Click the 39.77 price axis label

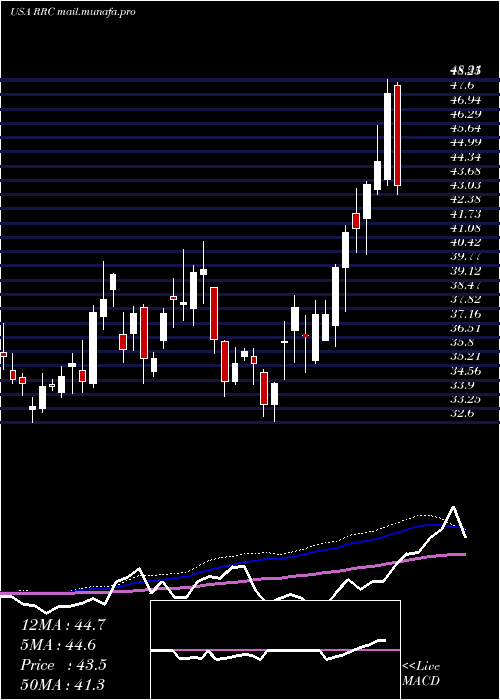point(465,257)
